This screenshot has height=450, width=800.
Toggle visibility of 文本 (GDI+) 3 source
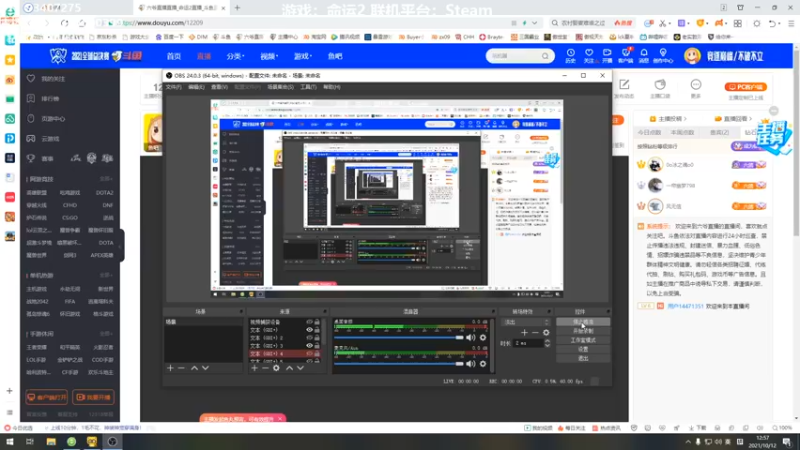(309, 345)
